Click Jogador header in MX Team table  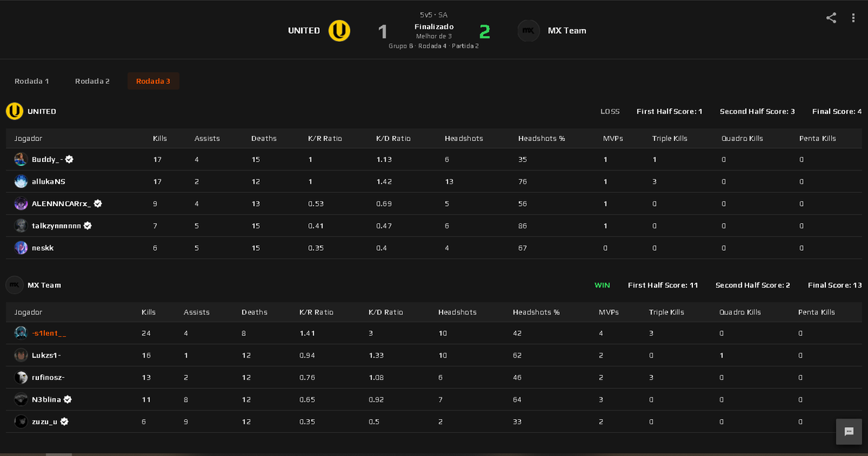point(28,312)
